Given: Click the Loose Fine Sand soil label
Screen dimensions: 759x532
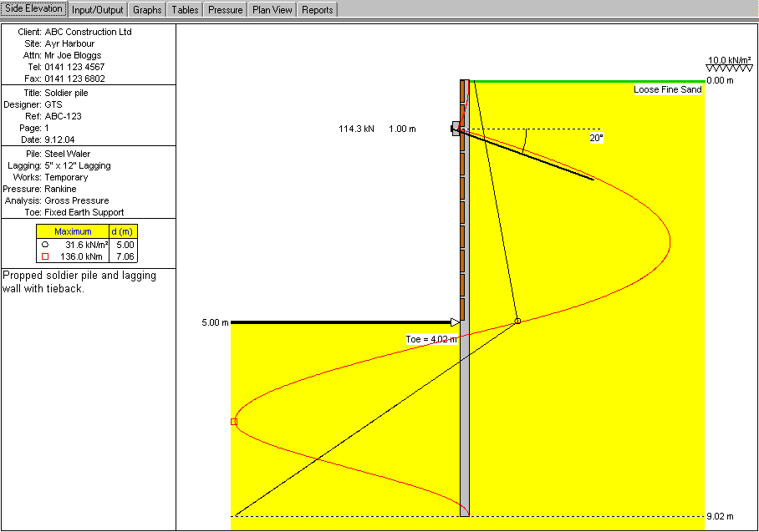Looking at the screenshot, I should pyautogui.click(x=668, y=89).
